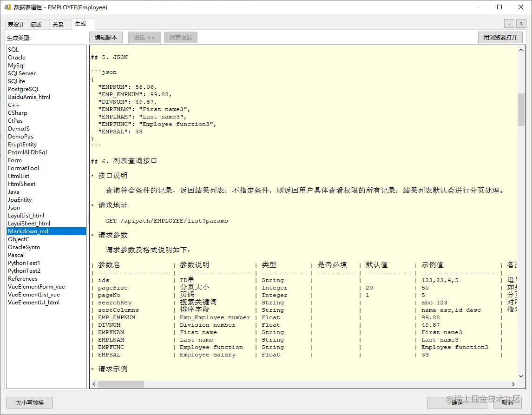Select C++ in the type list
This screenshot has height=415, width=532.
[46, 105]
